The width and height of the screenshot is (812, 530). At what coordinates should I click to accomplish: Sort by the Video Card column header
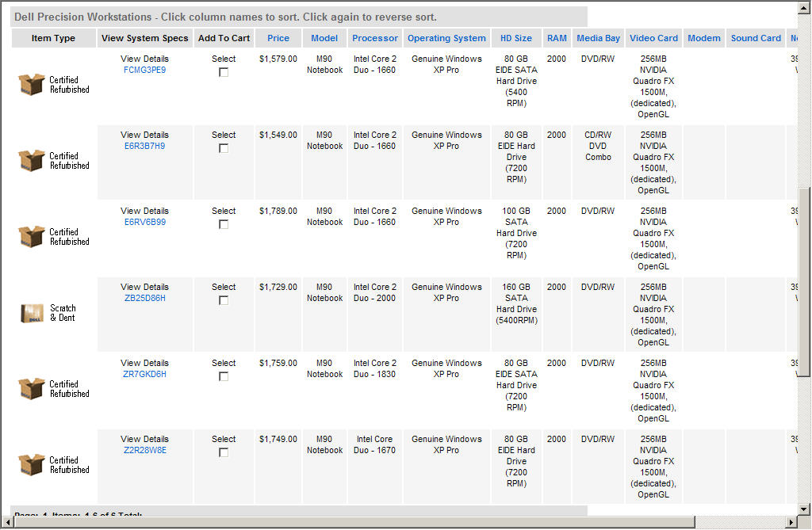(653, 38)
